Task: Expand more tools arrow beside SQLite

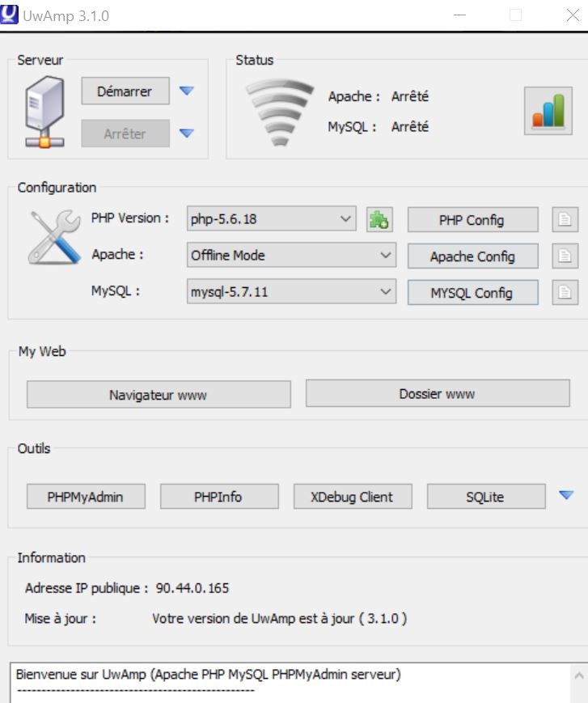Action: 566,495
